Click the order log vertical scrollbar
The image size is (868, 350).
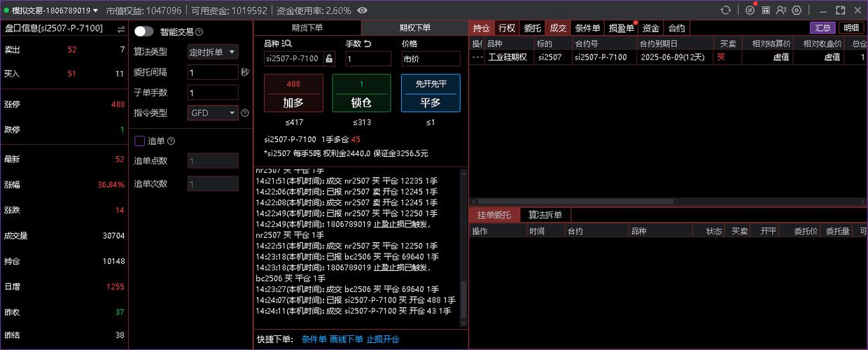tap(462, 301)
